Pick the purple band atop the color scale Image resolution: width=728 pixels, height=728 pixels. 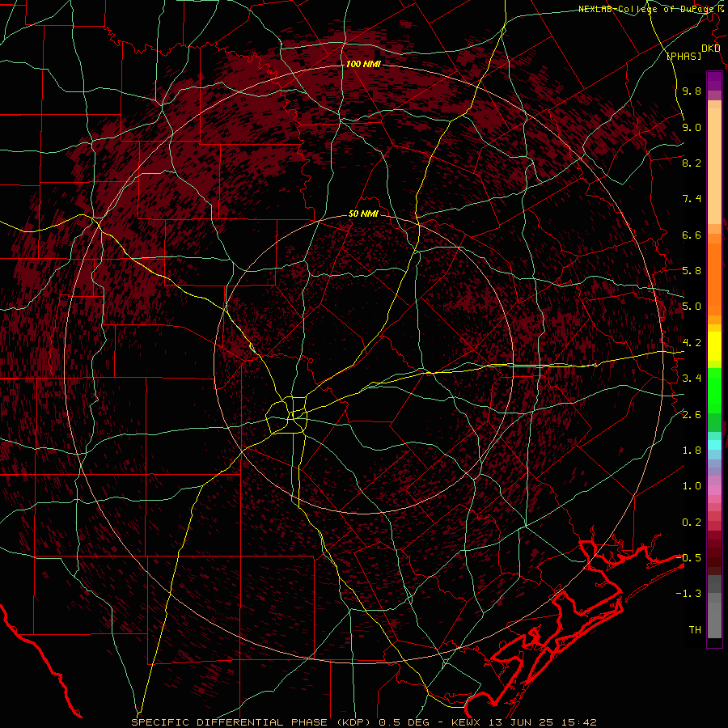point(714,81)
